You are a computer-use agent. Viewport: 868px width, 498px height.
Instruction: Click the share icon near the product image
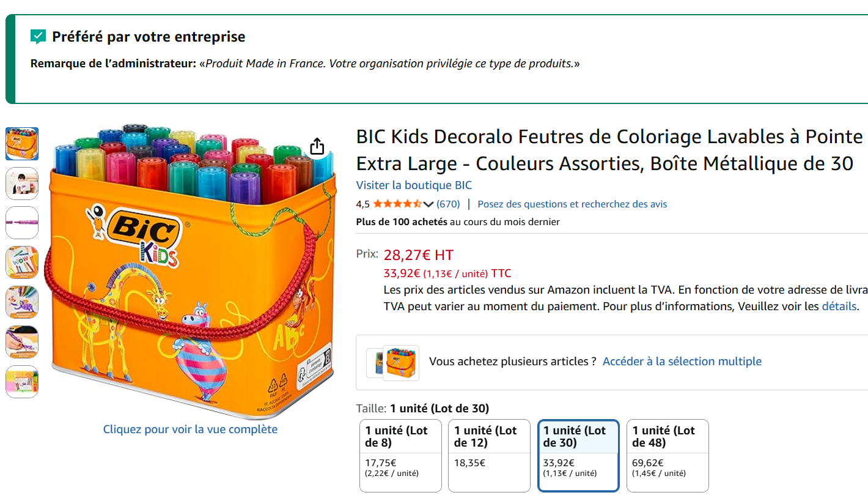(x=317, y=146)
